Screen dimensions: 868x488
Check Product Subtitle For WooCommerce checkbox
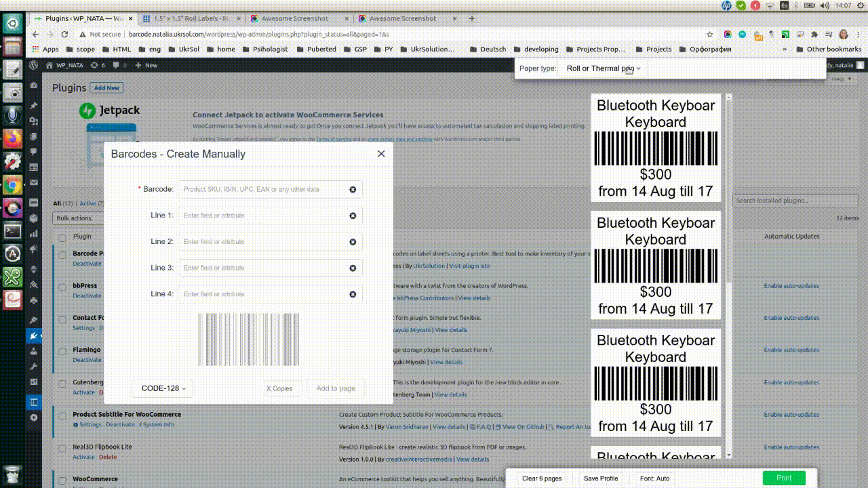[x=62, y=415]
